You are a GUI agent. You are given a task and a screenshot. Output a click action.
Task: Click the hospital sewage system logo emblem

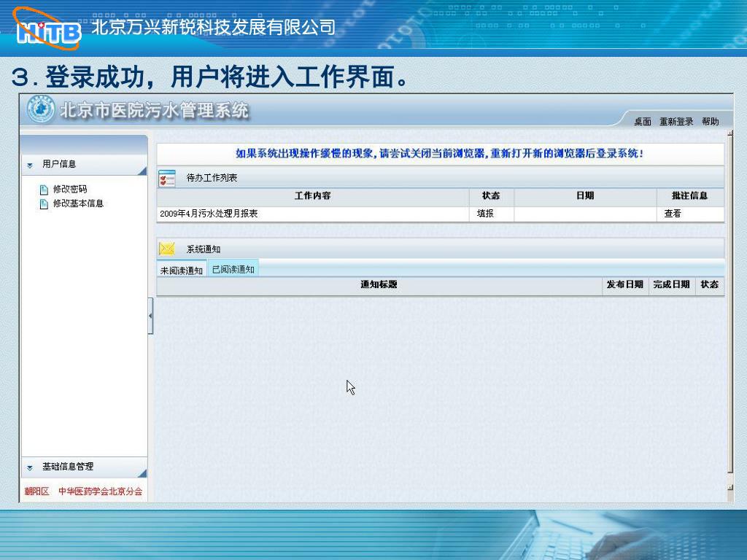pyautogui.click(x=41, y=109)
